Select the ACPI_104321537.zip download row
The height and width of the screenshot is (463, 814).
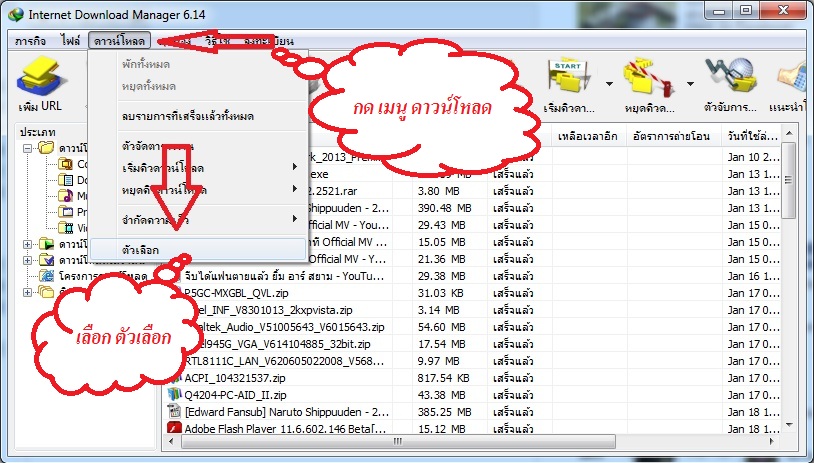(472, 378)
